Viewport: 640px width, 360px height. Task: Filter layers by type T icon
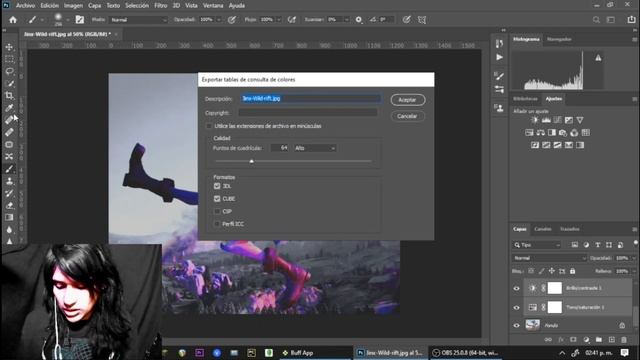pos(598,245)
